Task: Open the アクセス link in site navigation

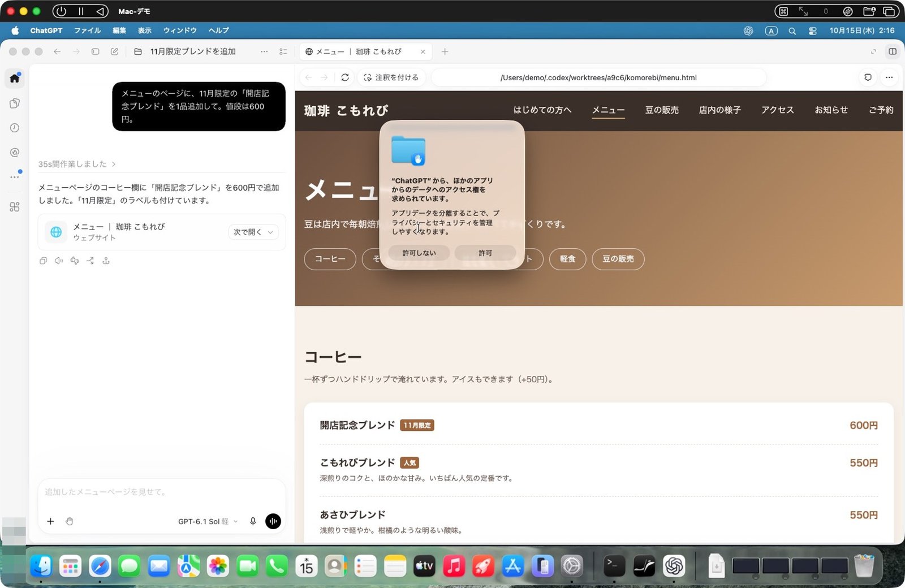Action: (x=777, y=110)
